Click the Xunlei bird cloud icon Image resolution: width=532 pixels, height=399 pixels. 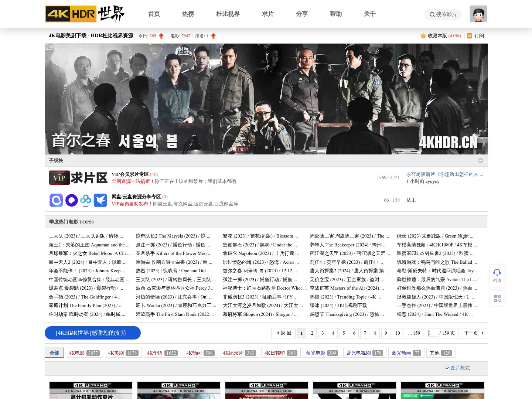[100, 200]
